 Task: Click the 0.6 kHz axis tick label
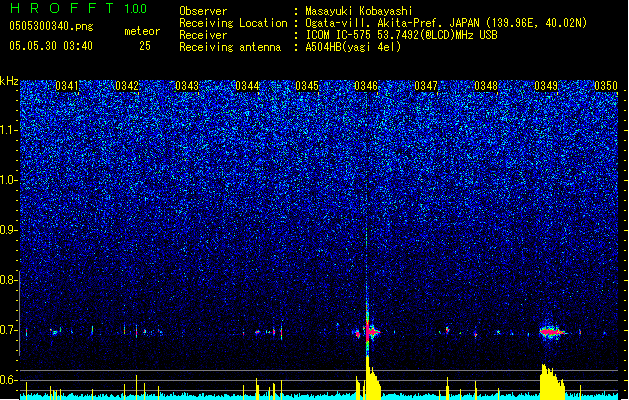(x=8, y=380)
